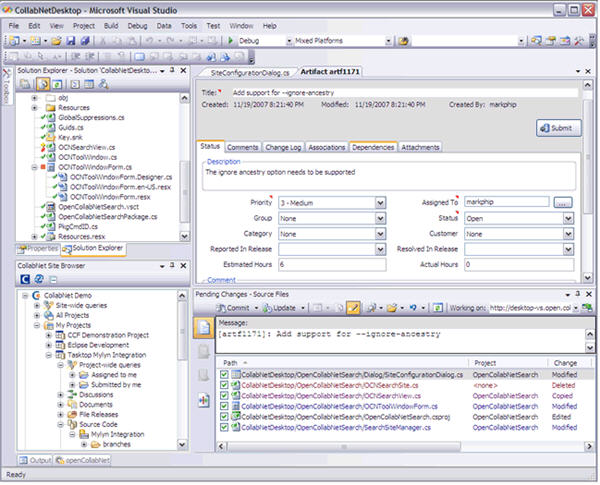Click the Properties Window icon at toolbar right

point(551,41)
